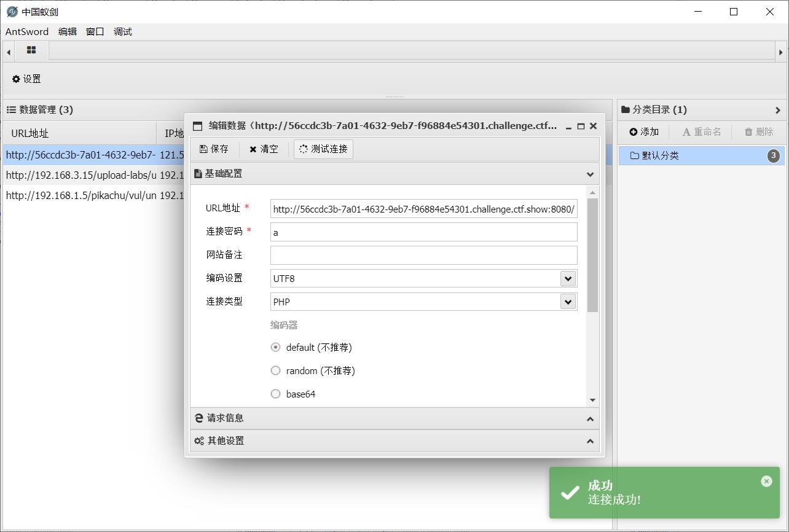Open settings via the gear icon
This screenshot has width=789, height=532.
point(16,79)
